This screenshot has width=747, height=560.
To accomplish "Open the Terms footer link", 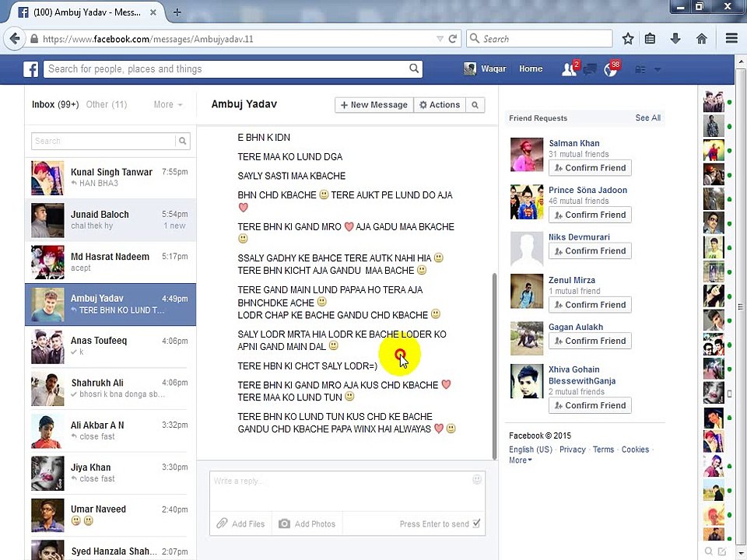I will (x=603, y=450).
